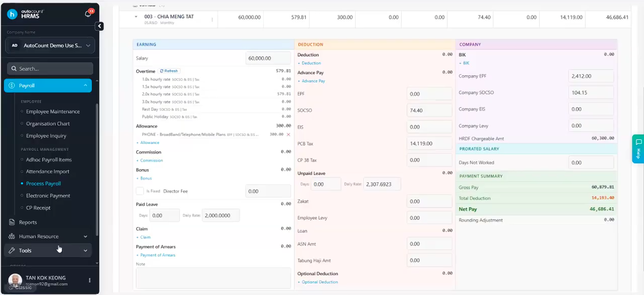Open the Company Name dropdown
The height and width of the screenshot is (295, 644).
tap(50, 46)
